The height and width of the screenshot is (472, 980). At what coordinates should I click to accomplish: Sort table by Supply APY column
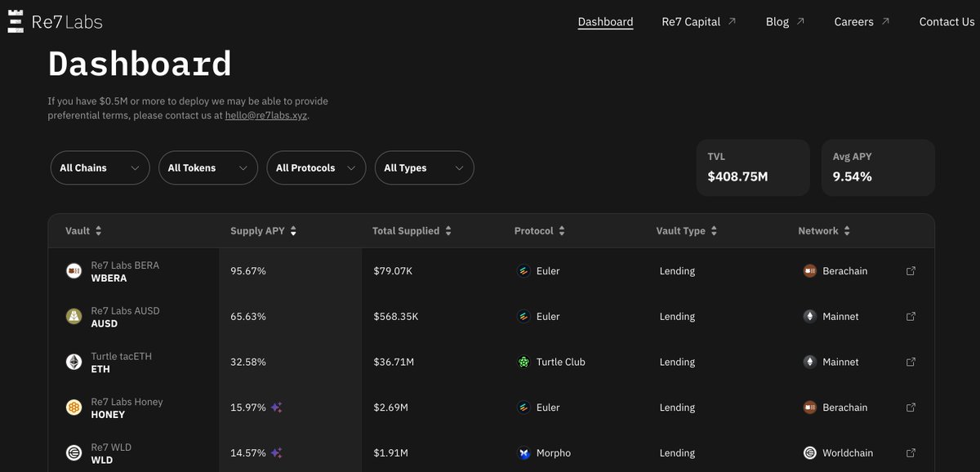264,231
